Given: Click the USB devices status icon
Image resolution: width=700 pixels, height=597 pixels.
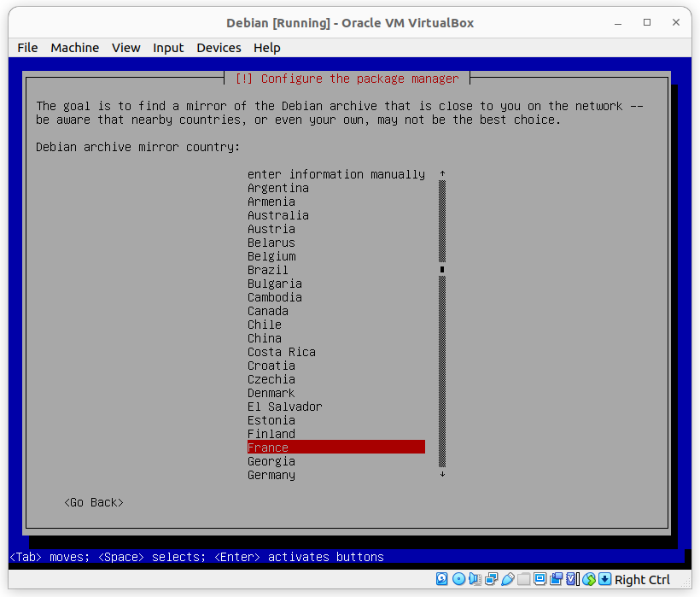Looking at the screenshot, I should point(506,579).
